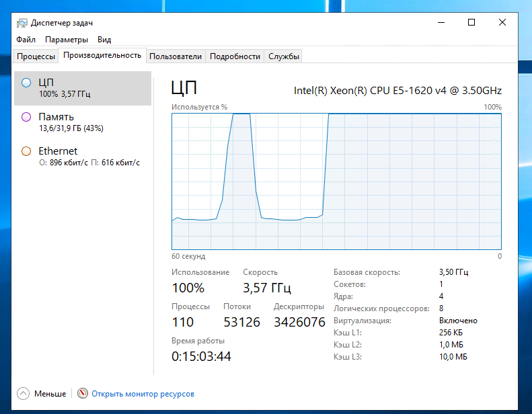
Task: Maximize the Task Manager window
Action: point(471,22)
